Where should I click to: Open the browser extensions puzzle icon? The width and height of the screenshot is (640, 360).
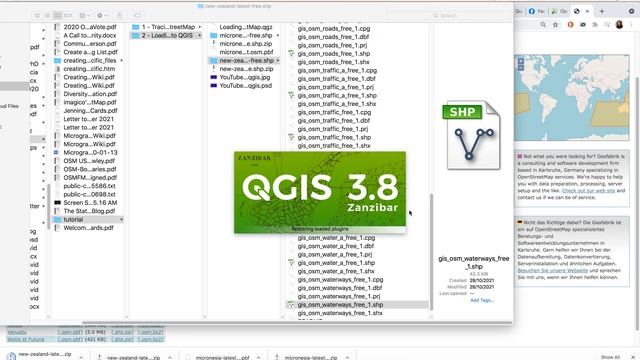click(595, 25)
